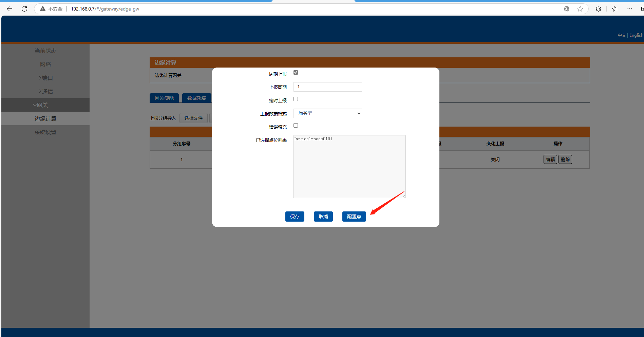Viewport: 644px width, 337px height.
Task: Switch to the 网关使能 tab
Action: [x=164, y=98]
